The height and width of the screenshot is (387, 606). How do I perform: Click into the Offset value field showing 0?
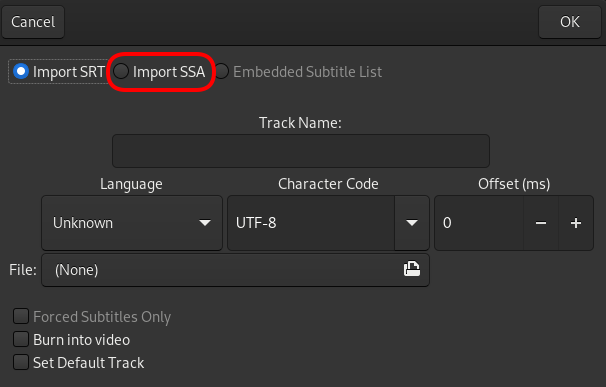click(x=479, y=223)
